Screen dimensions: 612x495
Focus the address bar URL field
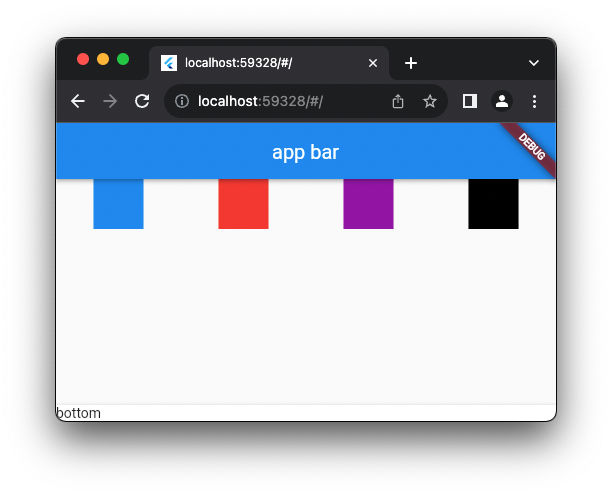tap(306, 101)
